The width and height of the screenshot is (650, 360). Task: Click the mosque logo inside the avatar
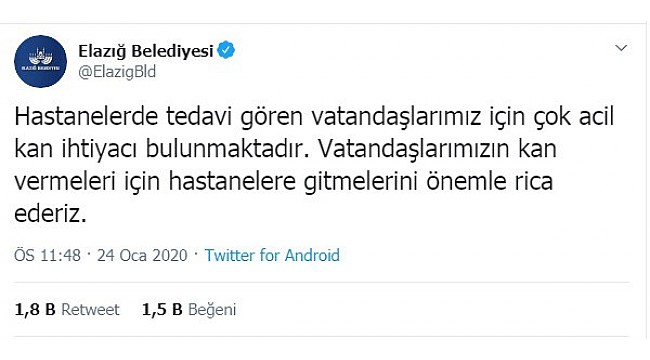coord(40,57)
